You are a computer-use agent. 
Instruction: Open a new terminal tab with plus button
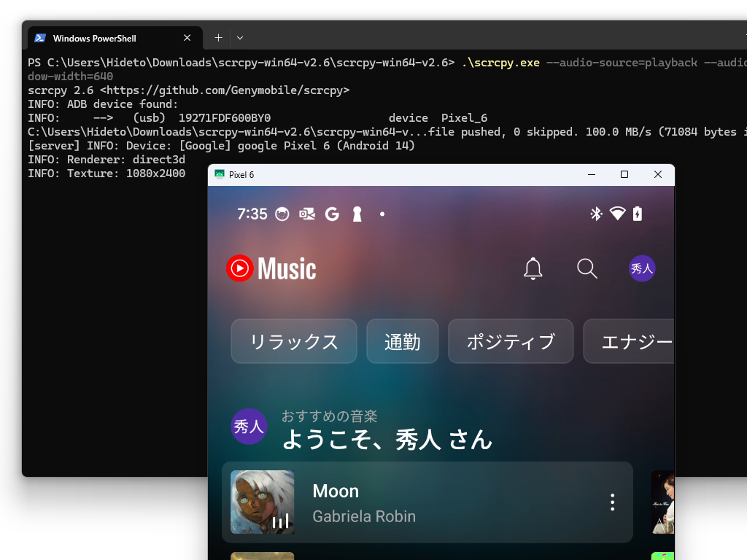click(217, 37)
